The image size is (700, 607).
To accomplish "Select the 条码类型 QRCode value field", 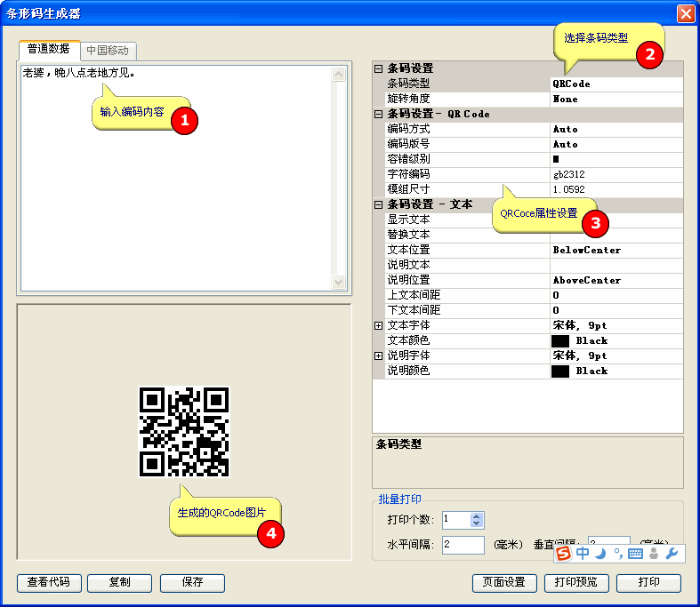I will 616,84.
